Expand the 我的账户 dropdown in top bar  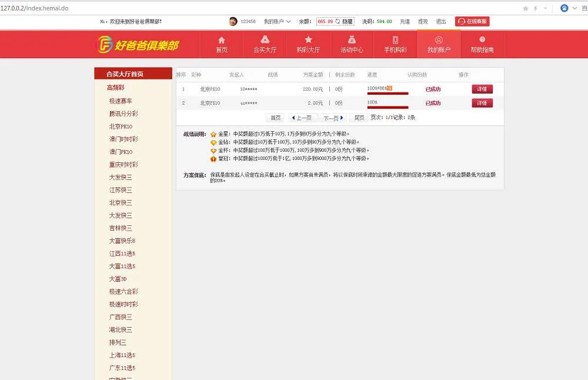tap(277, 21)
